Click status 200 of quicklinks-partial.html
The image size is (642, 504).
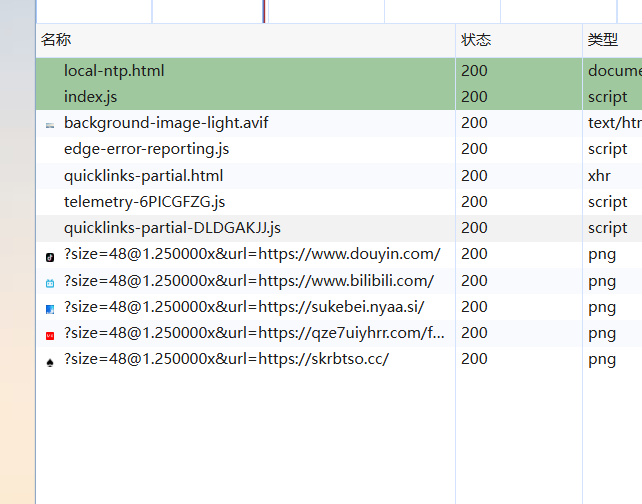point(474,176)
